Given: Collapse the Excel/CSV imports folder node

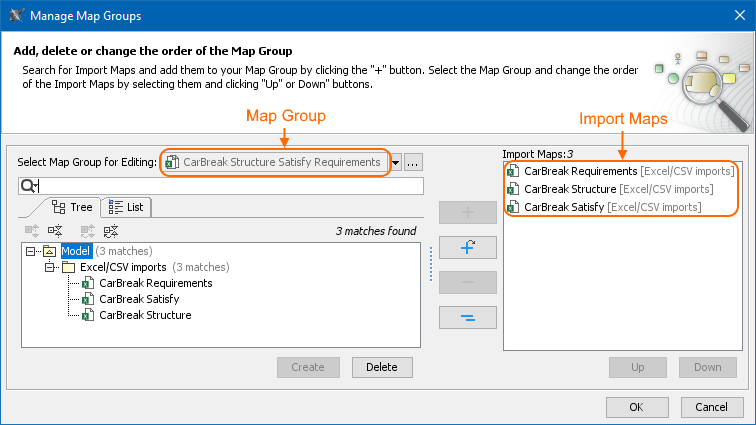Looking at the screenshot, I should [48, 267].
